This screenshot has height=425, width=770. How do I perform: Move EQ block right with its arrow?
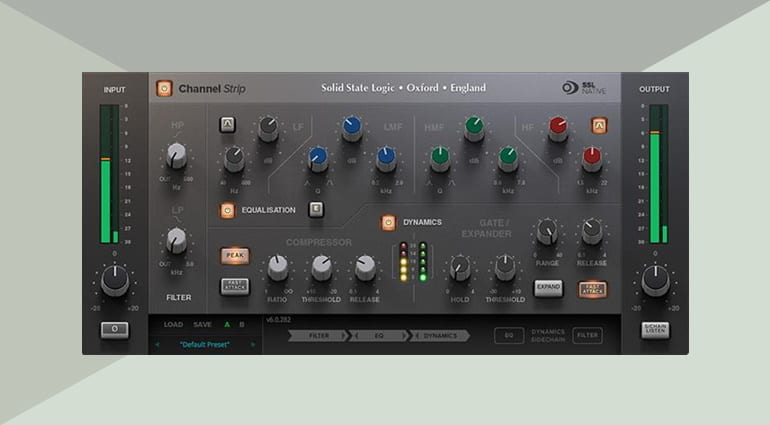click(x=404, y=336)
